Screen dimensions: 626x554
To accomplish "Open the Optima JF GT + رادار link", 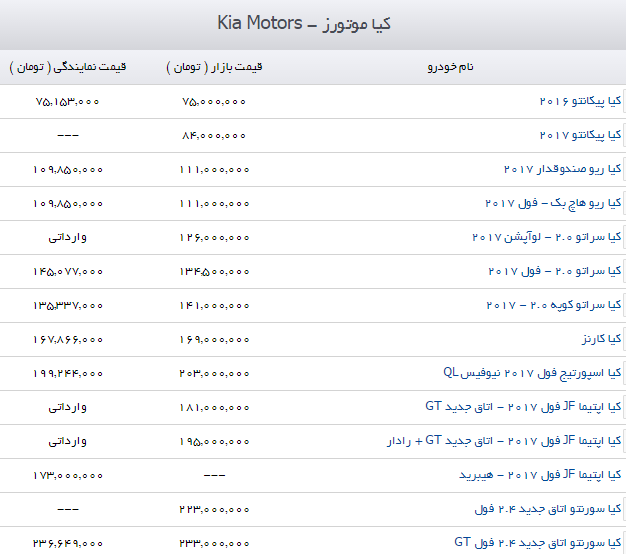I will [x=504, y=441].
